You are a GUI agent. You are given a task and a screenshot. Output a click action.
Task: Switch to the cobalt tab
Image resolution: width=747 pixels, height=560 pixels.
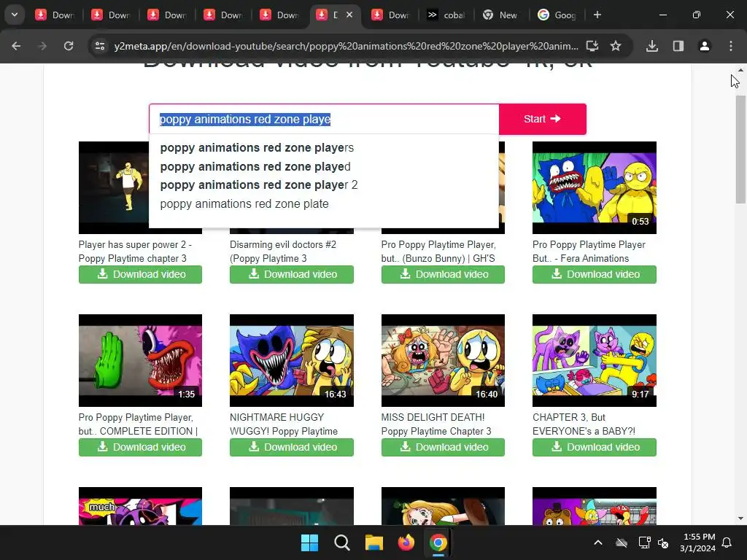click(x=446, y=15)
